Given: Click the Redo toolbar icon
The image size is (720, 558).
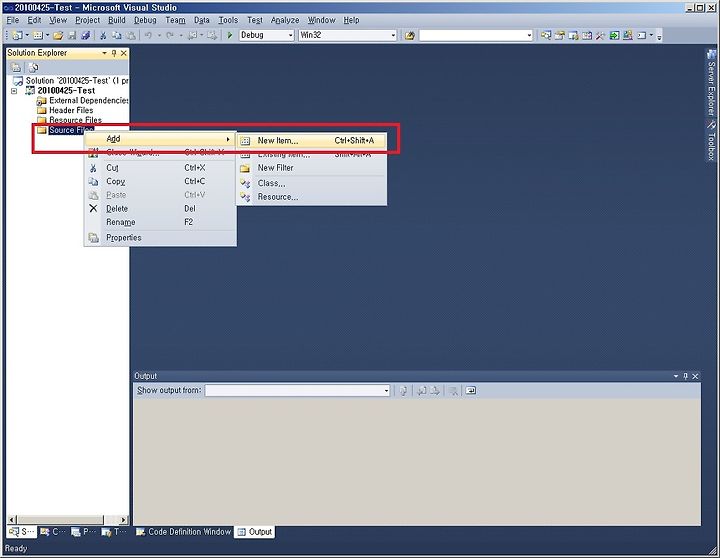Looking at the screenshot, I should 169,35.
